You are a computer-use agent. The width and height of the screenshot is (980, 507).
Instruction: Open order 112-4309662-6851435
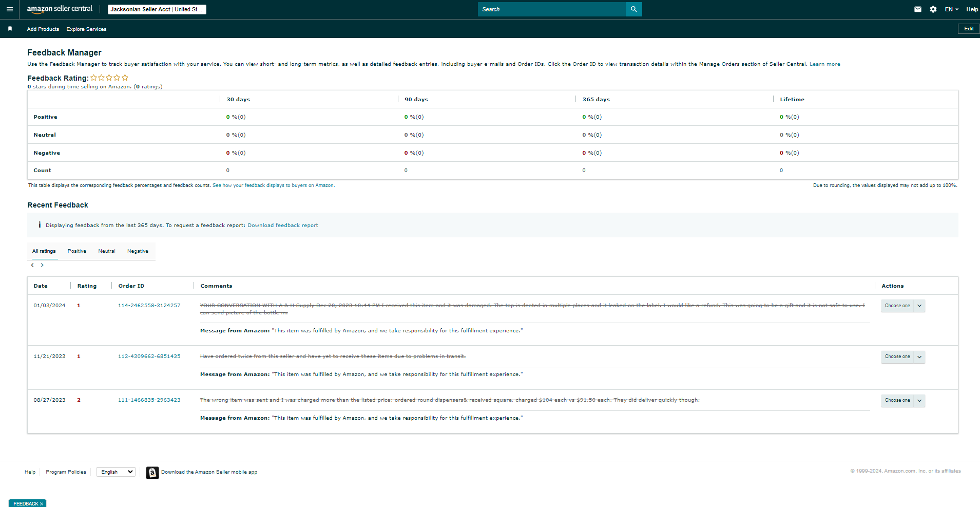(x=149, y=356)
